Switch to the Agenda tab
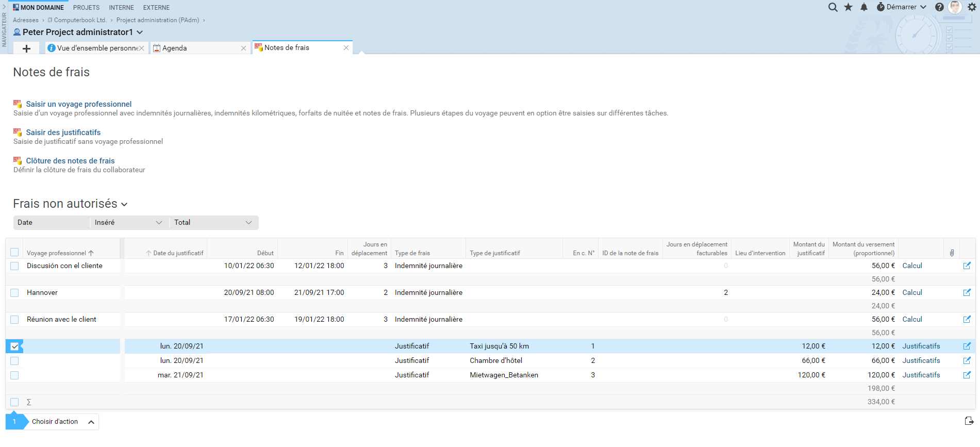This screenshot has width=980, height=447. coord(175,48)
